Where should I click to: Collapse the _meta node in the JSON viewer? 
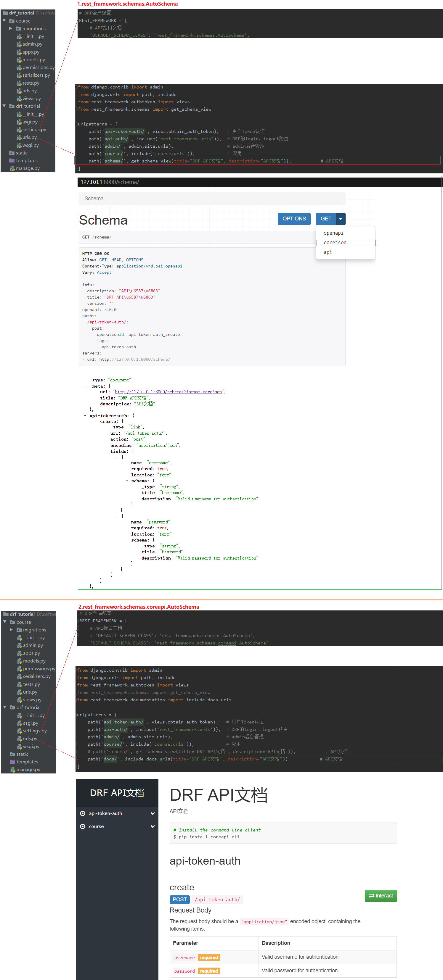click(x=85, y=386)
